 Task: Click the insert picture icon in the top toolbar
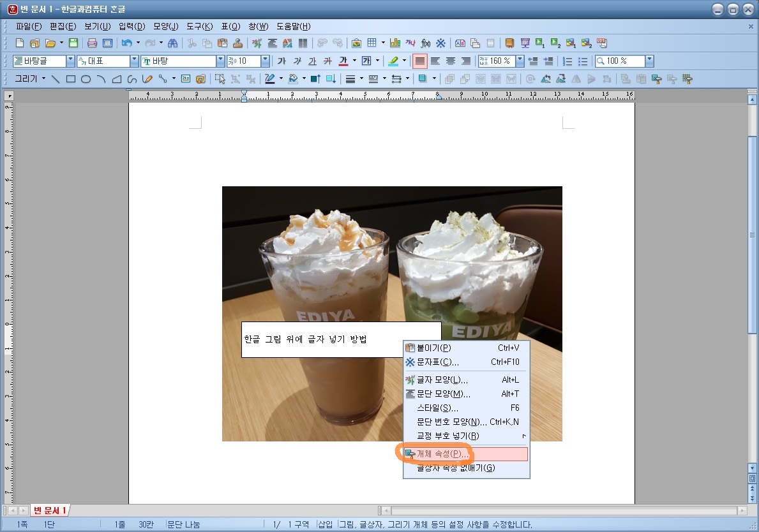[x=356, y=43]
